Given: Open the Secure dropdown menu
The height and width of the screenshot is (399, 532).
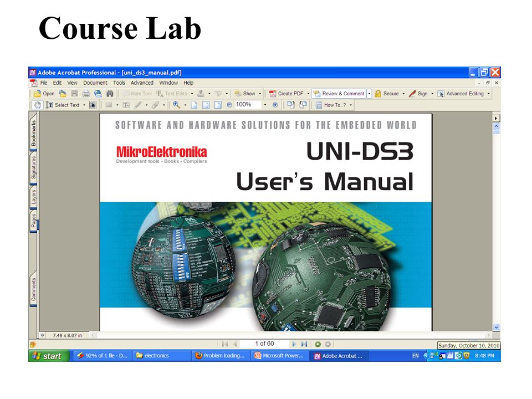Looking at the screenshot, I should [x=403, y=94].
